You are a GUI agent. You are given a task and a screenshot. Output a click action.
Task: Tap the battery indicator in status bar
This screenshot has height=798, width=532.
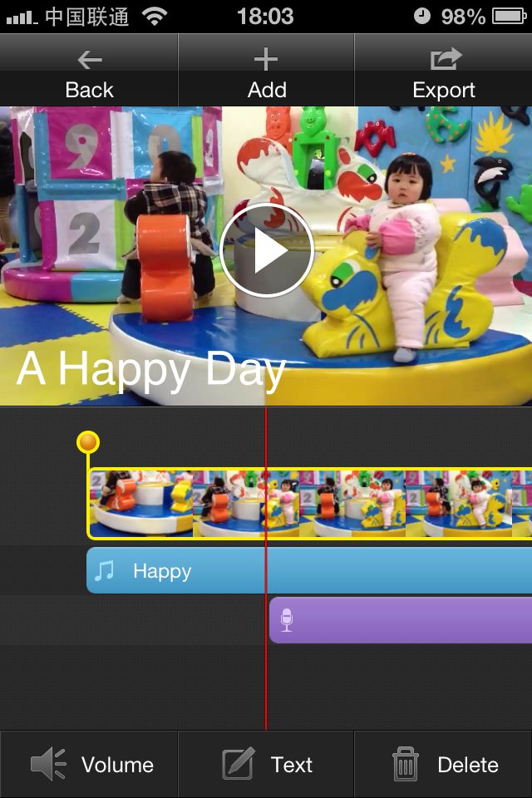pos(509,17)
